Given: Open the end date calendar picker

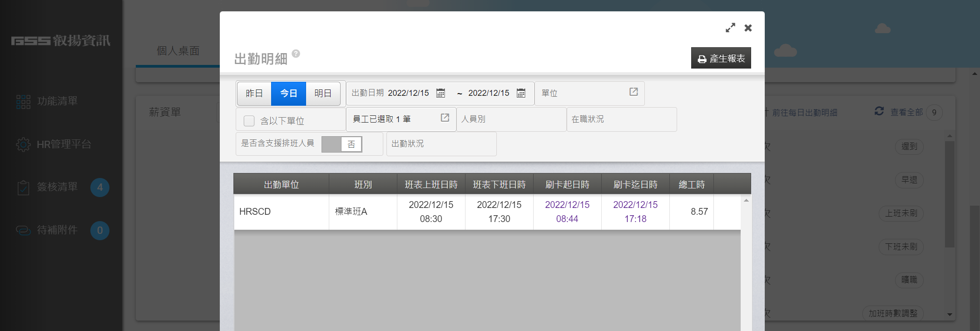Looking at the screenshot, I should 521,93.
